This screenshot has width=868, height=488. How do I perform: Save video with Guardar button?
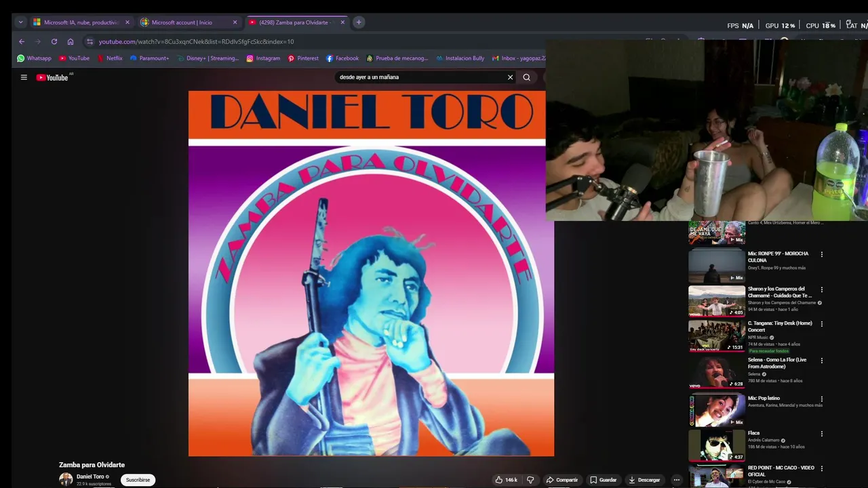pyautogui.click(x=604, y=480)
